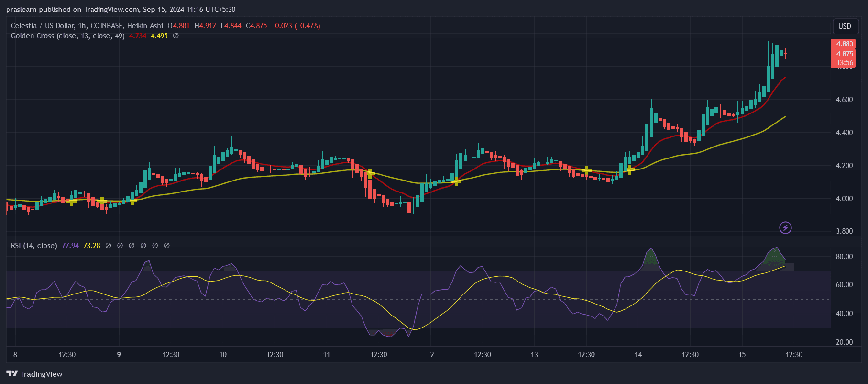
Task: Click the OHLC high value H4.912
Action: click(x=205, y=26)
